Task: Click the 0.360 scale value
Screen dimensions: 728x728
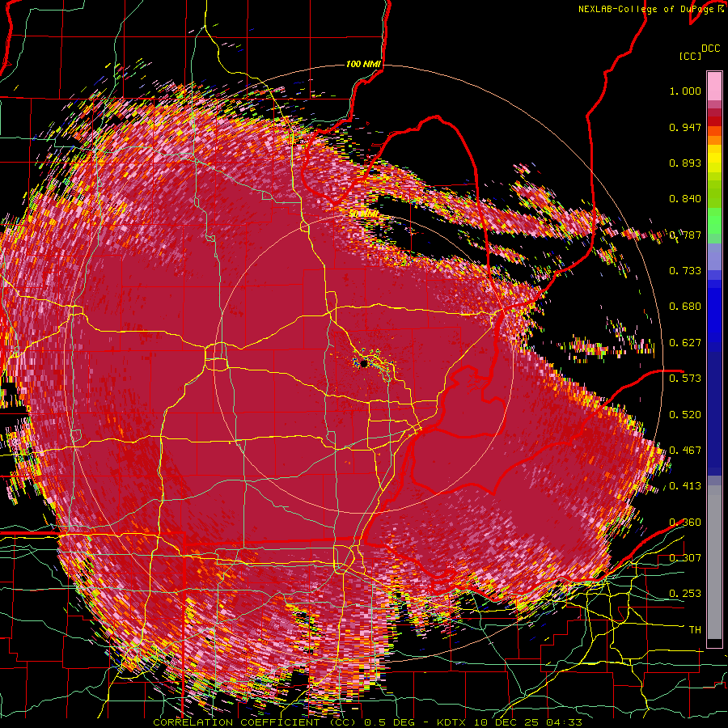Action: tap(685, 523)
